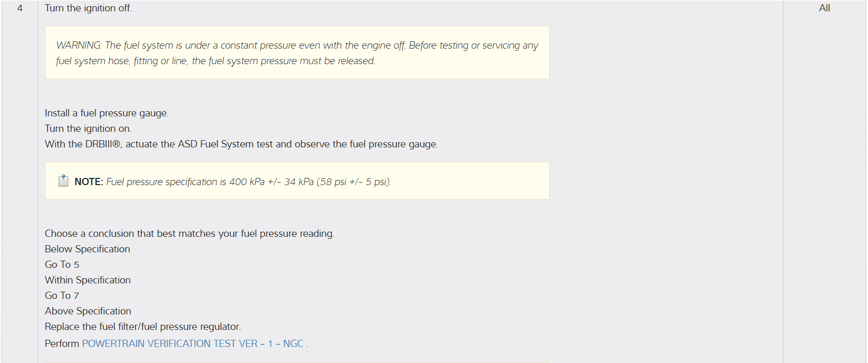Click the second line of the warning text
The height and width of the screenshot is (363, 868).
point(215,61)
